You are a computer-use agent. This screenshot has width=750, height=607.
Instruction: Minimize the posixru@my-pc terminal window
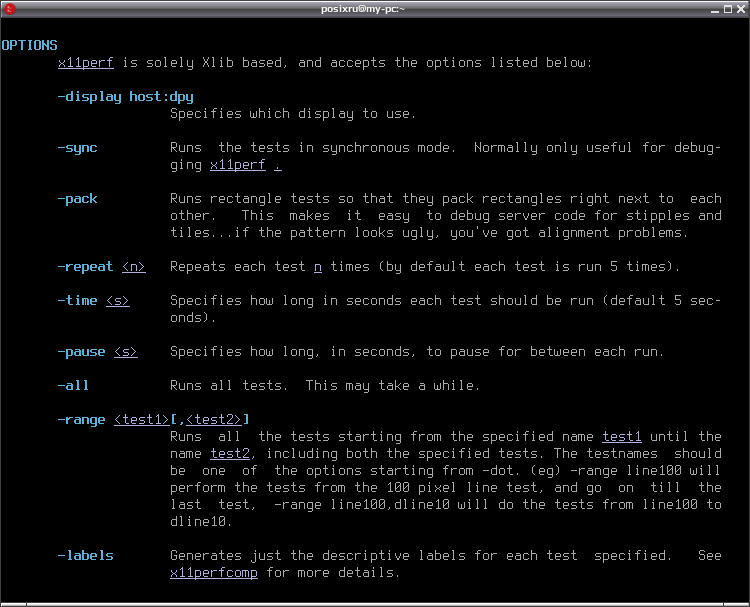click(x=715, y=9)
